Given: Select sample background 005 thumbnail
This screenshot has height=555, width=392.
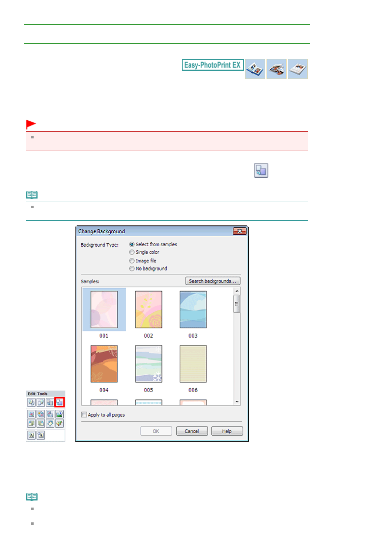Looking at the screenshot, I should [x=149, y=364].
